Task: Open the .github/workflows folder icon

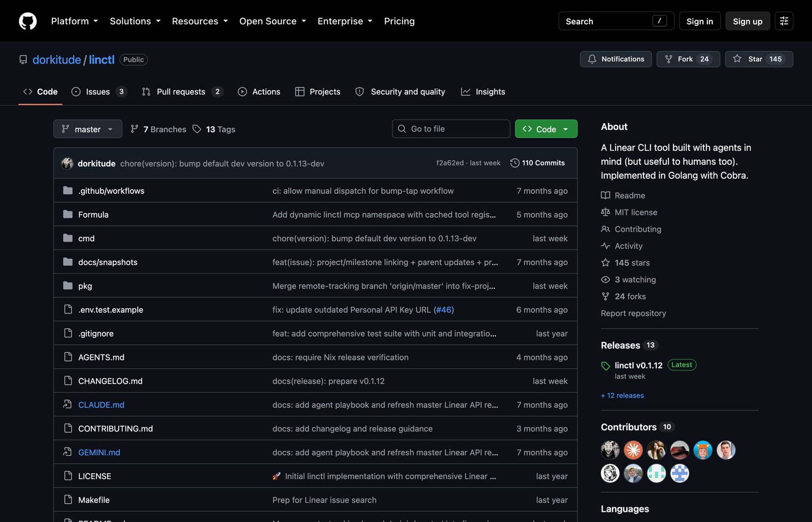Action: click(x=68, y=190)
